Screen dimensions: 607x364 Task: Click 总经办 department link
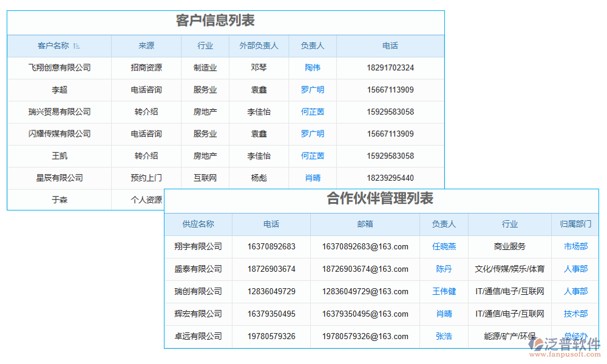pos(575,336)
